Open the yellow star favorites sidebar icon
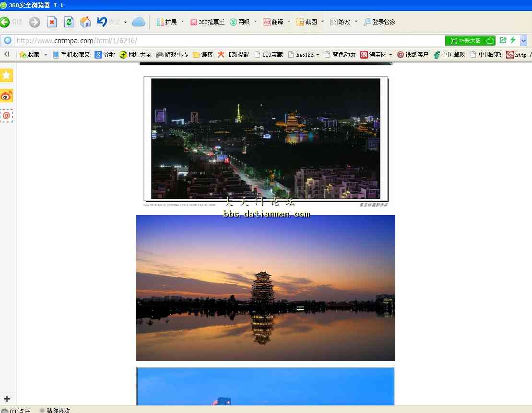532x413 pixels. pyautogui.click(x=7, y=75)
